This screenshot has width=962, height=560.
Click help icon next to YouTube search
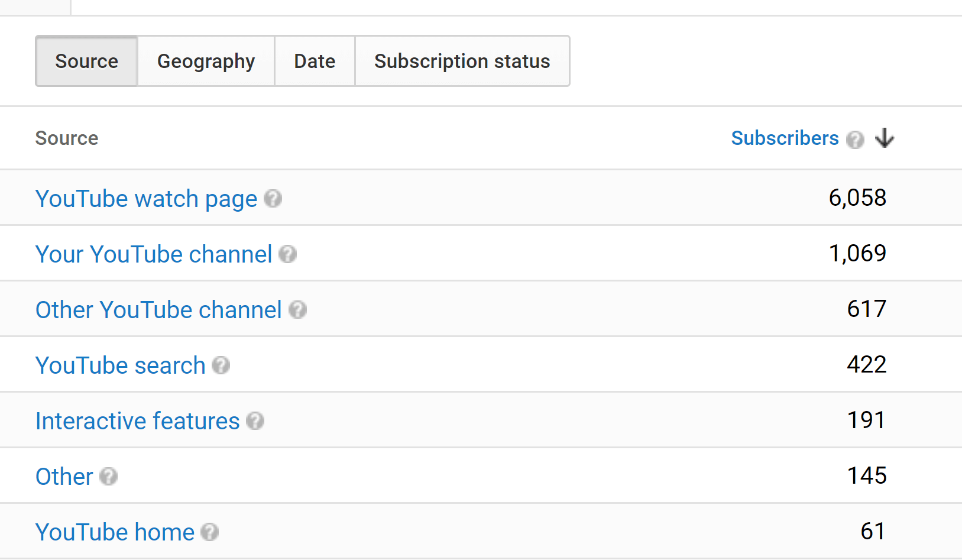(x=221, y=365)
